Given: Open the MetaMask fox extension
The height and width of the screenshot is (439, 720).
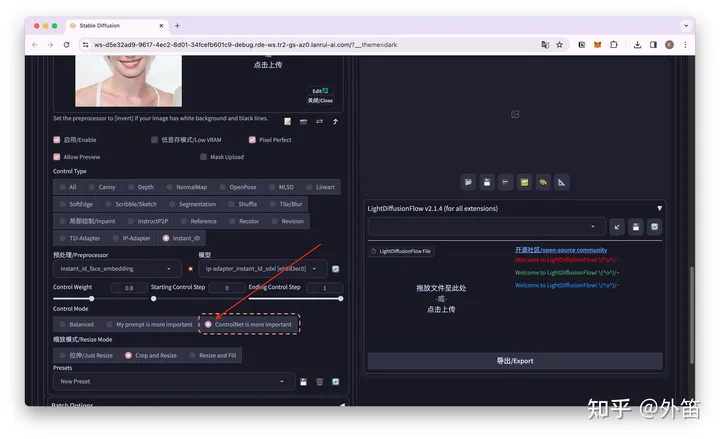Looking at the screenshot, I should [597, 45].
